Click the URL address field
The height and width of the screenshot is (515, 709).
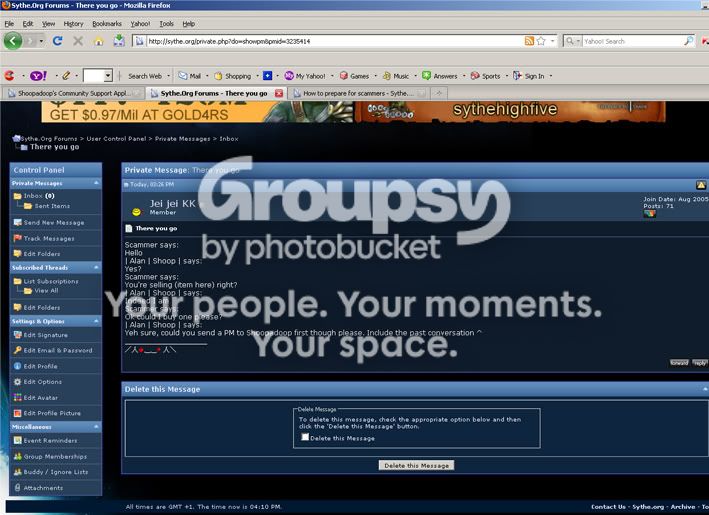pyautogui.click(x=335, y=41)
